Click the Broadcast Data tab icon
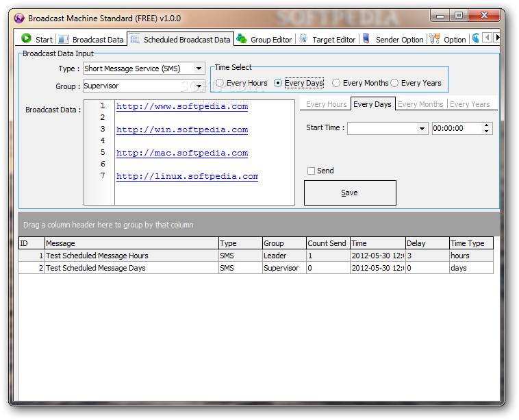This screenshot has height=420, width=519. pyautogui.click(x=64, y=40)
